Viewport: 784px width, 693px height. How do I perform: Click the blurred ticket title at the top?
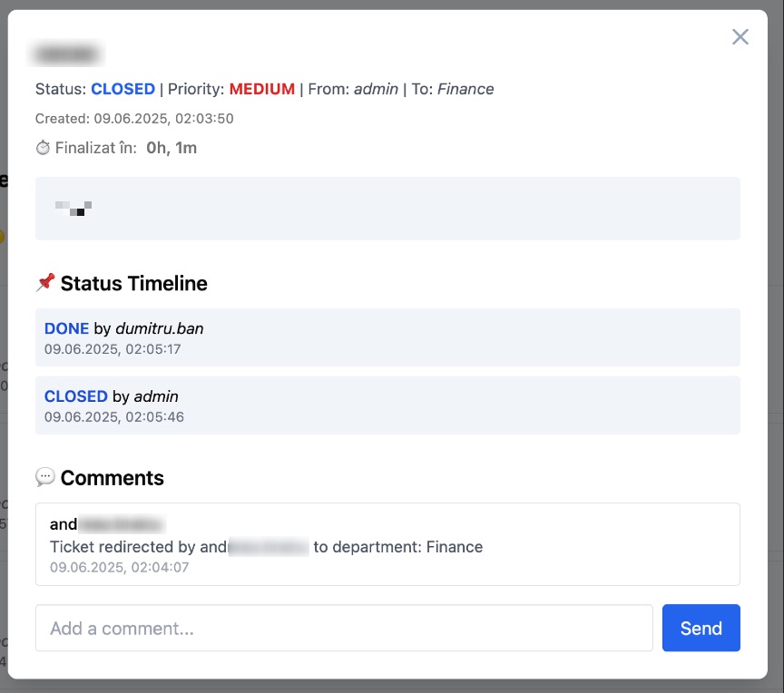tap(64, 54)
